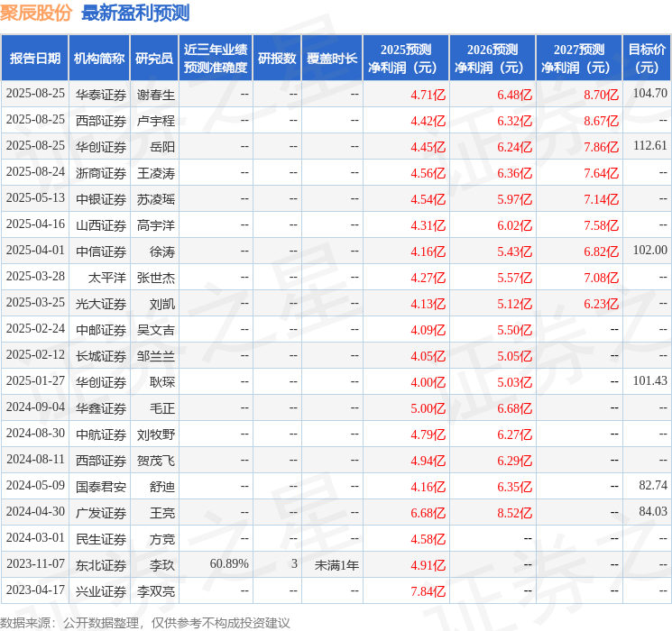Click target price 82.74
The width and height of the screenshot is (672, 631).
[653, 485]
